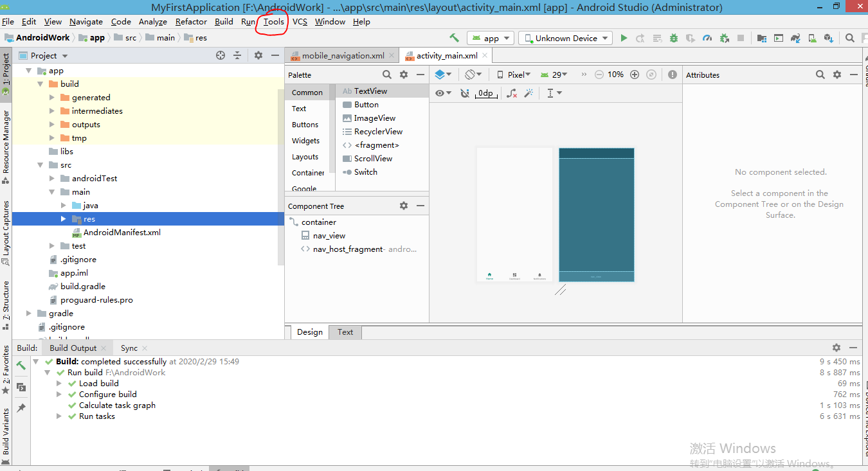868x471 pixels.
Task: Open the Profile app gauge icon
Action: (707, 38)
